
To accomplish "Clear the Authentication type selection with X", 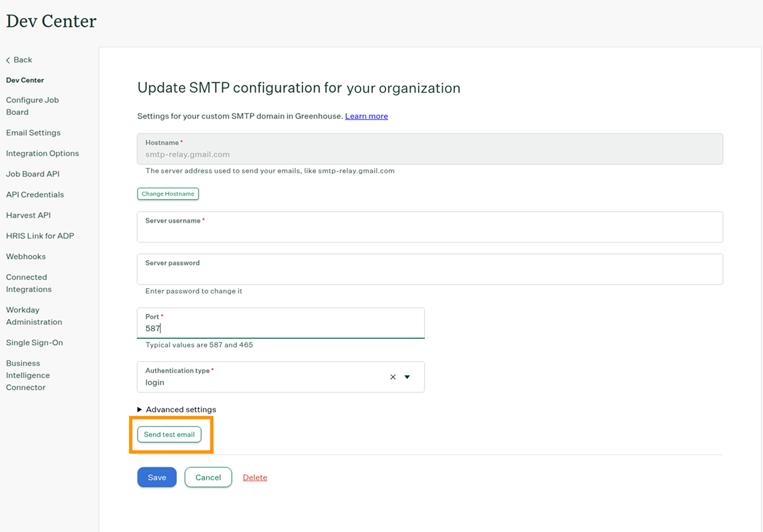I will (x=393, y=377).
